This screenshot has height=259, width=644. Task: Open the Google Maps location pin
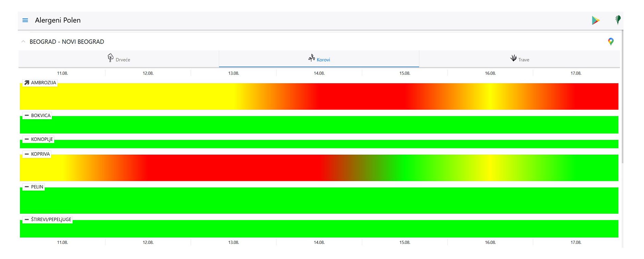point(611,41)
